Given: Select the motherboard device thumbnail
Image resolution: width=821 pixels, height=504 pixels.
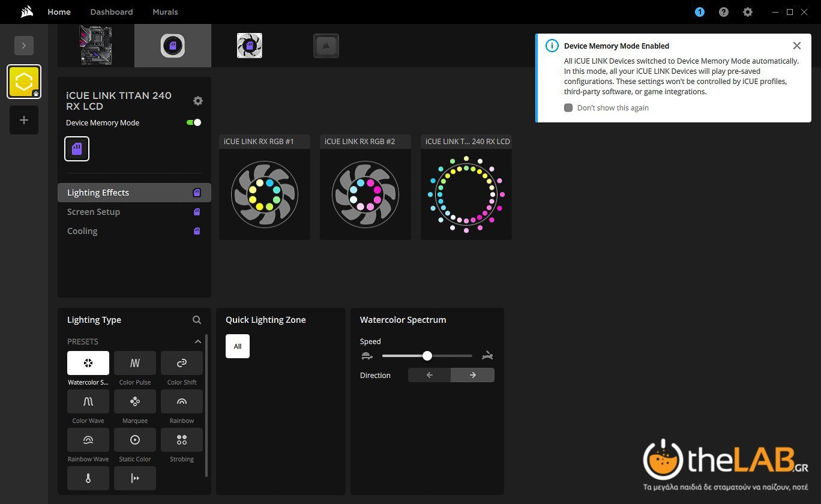Looking at the screenshot, I should 96,46.
